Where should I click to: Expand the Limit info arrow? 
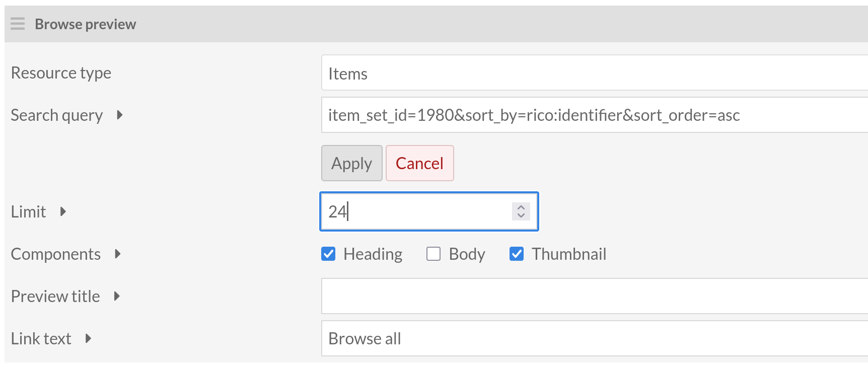(63, 211)
